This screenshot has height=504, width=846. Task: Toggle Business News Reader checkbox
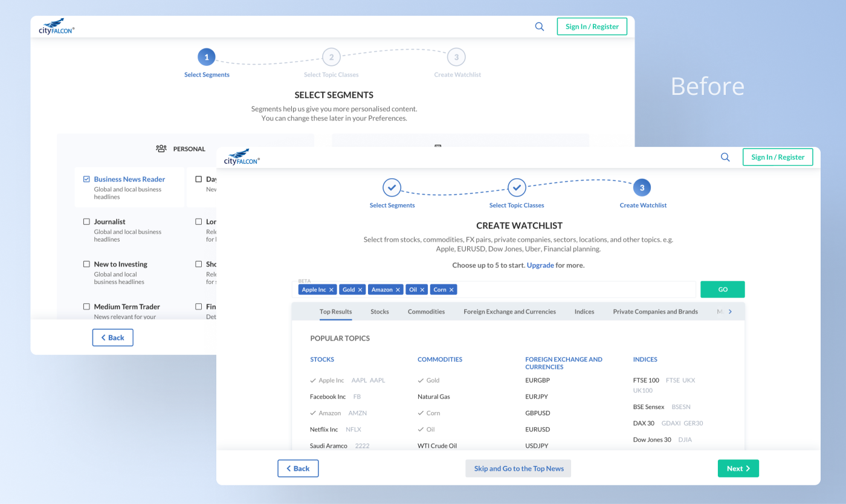click(x=86, y=179)
